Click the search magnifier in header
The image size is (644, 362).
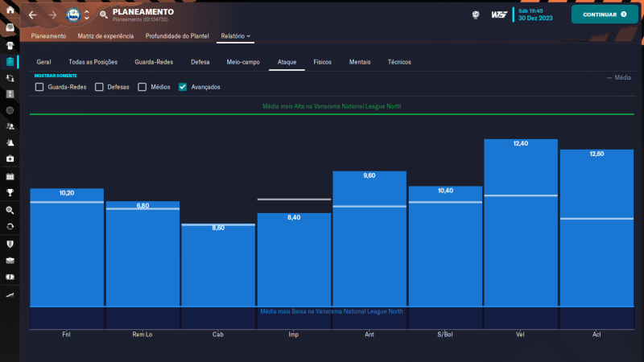click(104, 14)
